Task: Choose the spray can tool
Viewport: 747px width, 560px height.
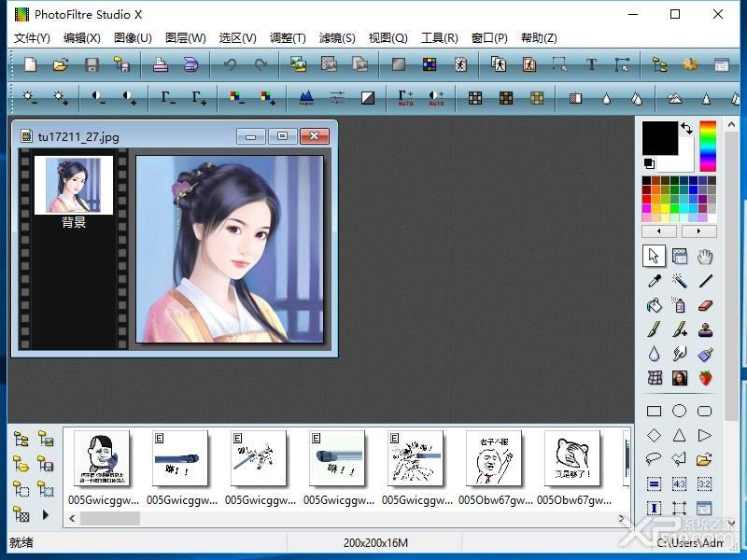Action: pos(680,305)
